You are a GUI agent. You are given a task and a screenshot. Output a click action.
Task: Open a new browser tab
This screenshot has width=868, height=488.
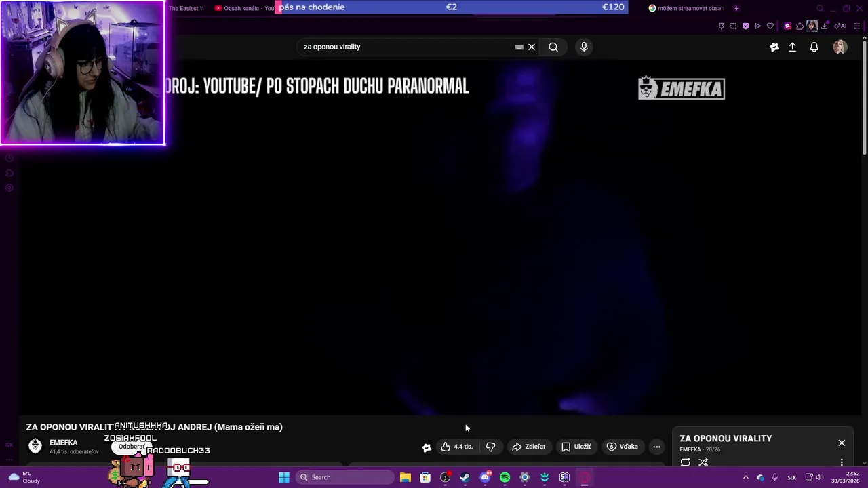736,8
